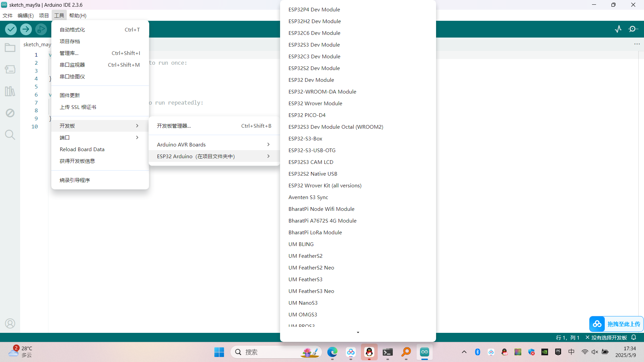Open 开发板管理器... entry
Screen dimensions: 644x362
[214, 126]
